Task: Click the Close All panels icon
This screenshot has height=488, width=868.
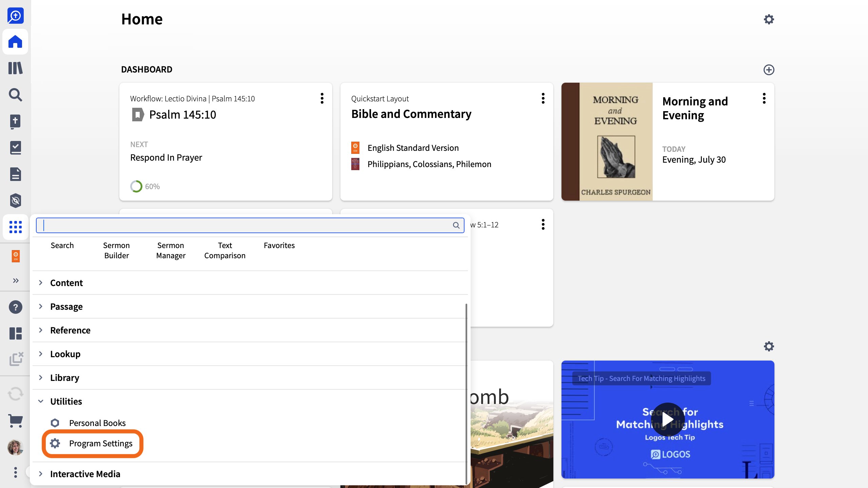Action: coord(16,359)
